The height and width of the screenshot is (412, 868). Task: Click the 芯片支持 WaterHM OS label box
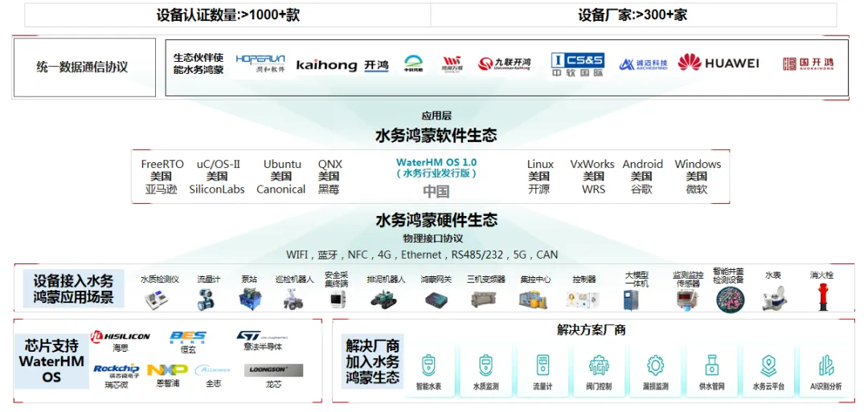click(x=51, y=361)
